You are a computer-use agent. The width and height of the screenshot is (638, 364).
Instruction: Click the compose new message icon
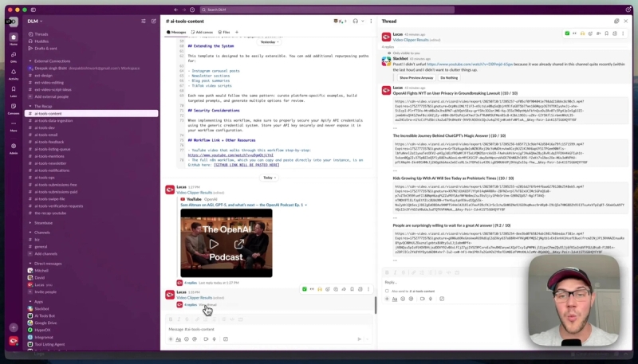coord(154,22)
